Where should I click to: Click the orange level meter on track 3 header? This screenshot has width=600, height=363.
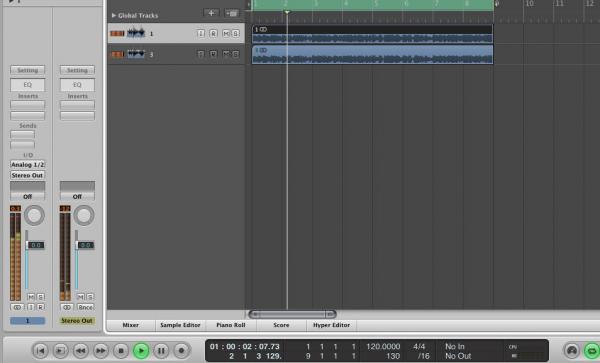pos(117,54)
